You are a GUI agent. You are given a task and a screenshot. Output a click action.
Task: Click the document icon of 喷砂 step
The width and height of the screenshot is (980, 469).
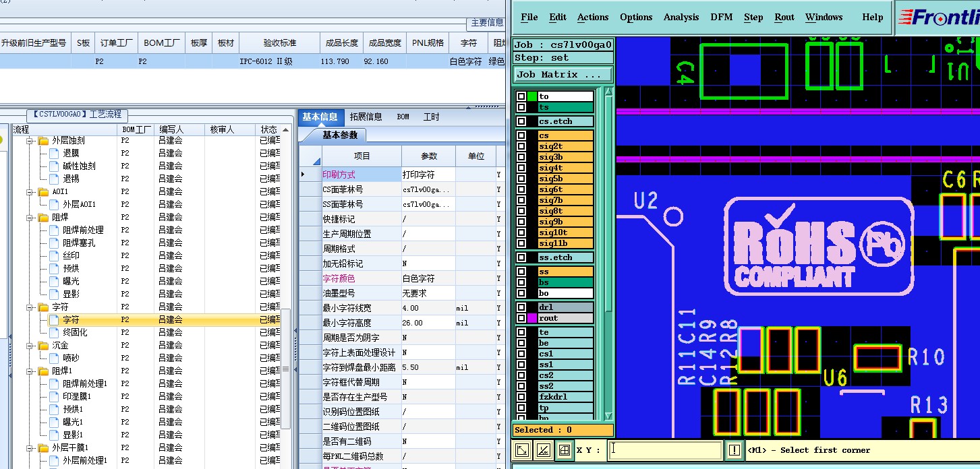(54, 358)
